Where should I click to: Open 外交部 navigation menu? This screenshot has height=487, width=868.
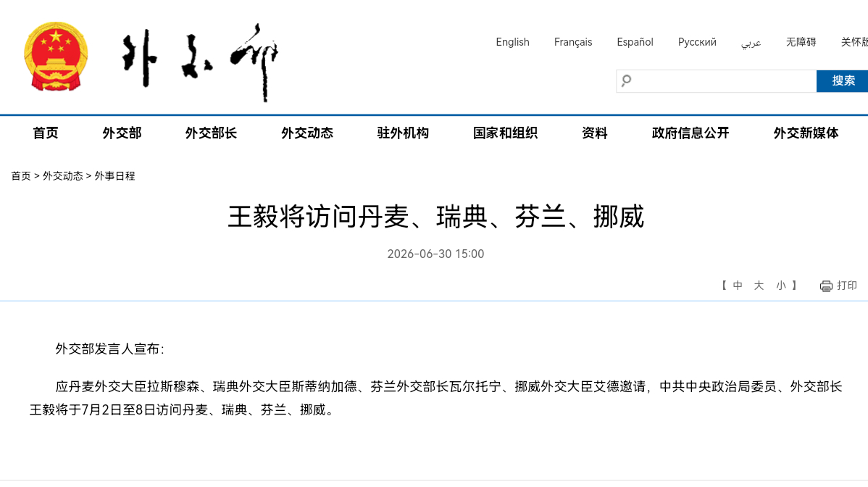[122, 133]
